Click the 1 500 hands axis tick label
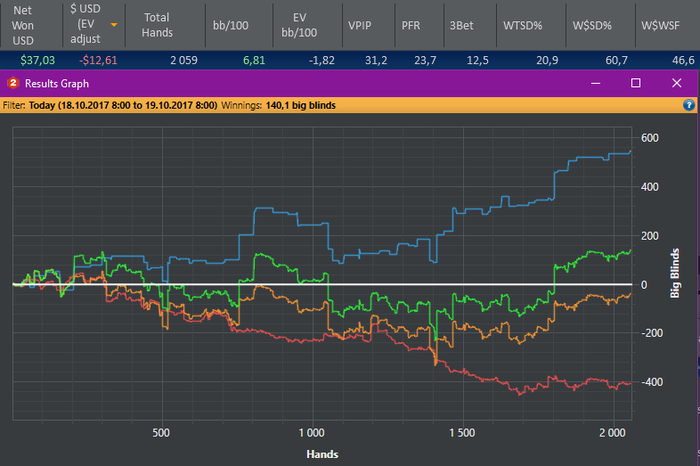This screenshot has height=466, width=700. (x=462, y=433)
